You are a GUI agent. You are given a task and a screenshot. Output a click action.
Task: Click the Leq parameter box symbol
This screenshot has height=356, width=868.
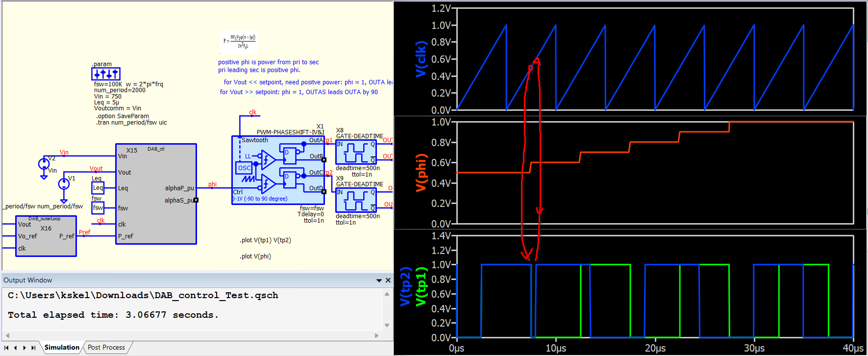tap(98, 188)
